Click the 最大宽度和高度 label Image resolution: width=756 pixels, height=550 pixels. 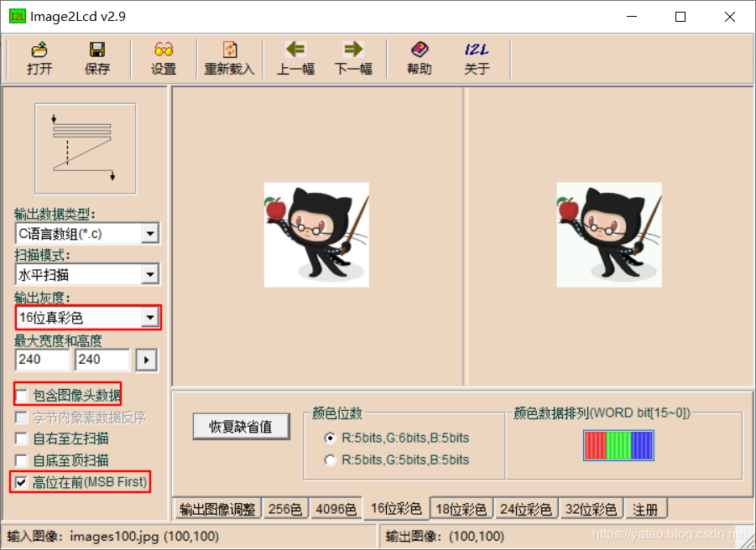58,341
